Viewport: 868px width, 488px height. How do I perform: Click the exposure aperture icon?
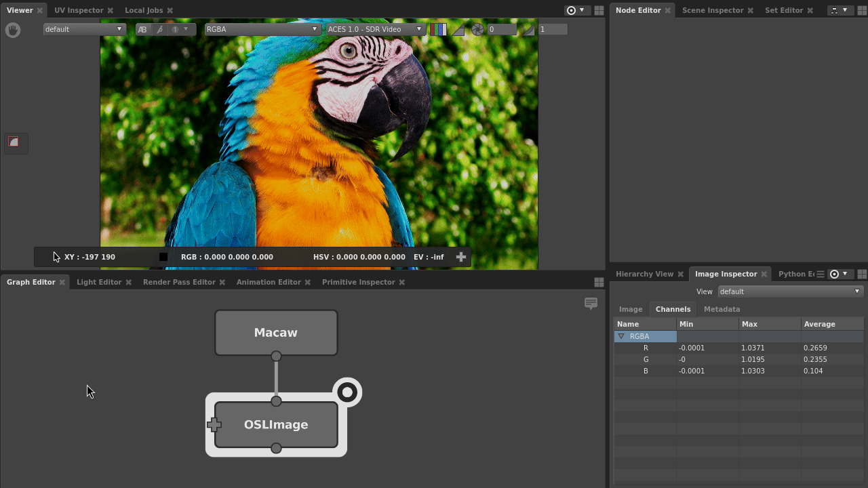477,29
